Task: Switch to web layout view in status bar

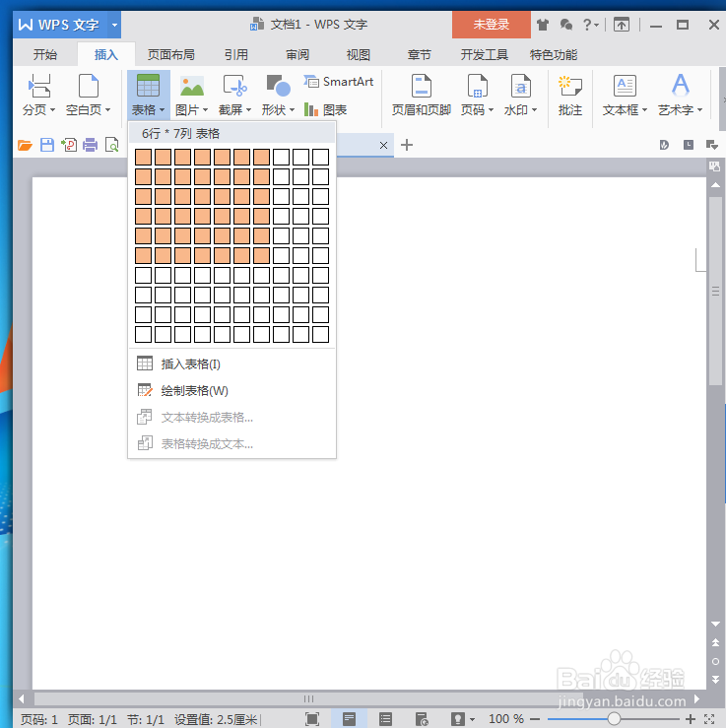Action: [422, 719]
